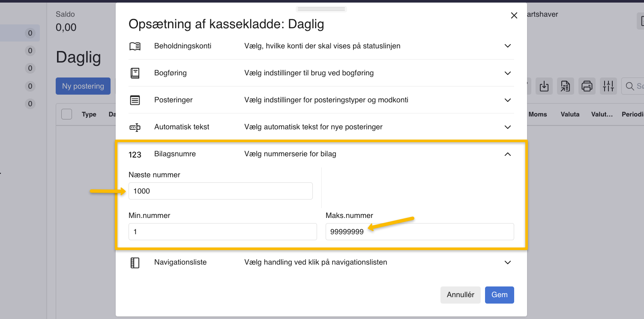Click the Posteringer list icon
The width and height of the screenshot is (644, 319).
click(135, 100)
